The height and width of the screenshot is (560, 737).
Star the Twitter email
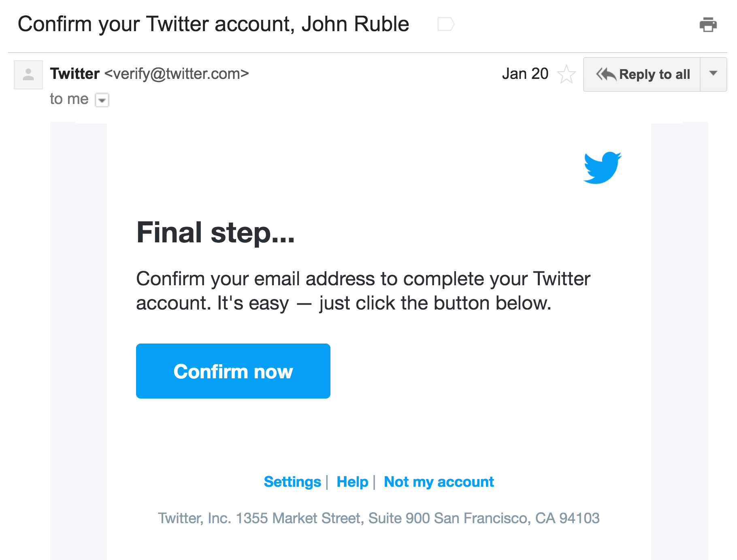566,74
